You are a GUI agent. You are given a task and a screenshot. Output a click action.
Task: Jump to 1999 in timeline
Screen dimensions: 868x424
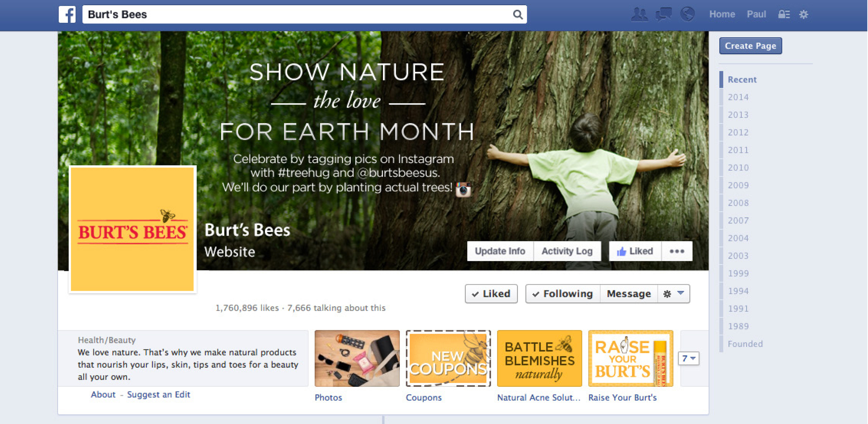(x=738, y=274)
